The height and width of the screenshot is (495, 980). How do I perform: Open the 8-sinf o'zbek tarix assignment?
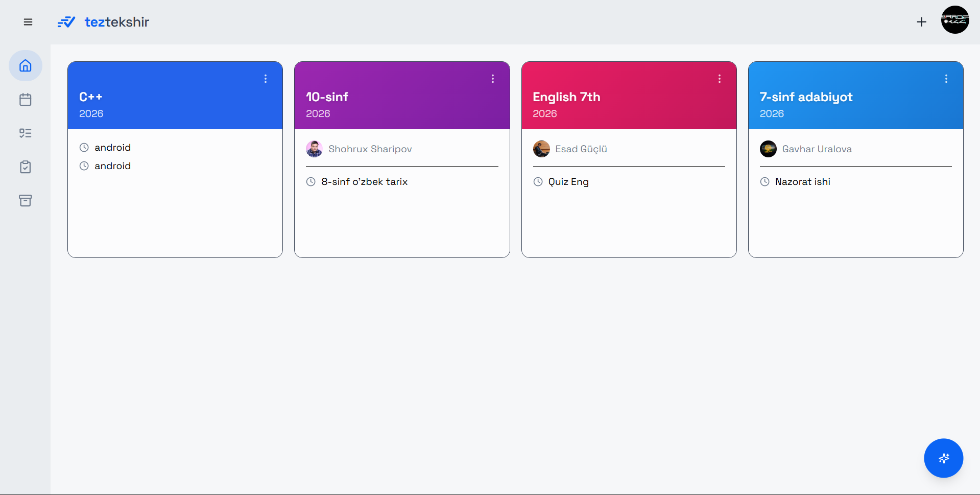(364, 182)
